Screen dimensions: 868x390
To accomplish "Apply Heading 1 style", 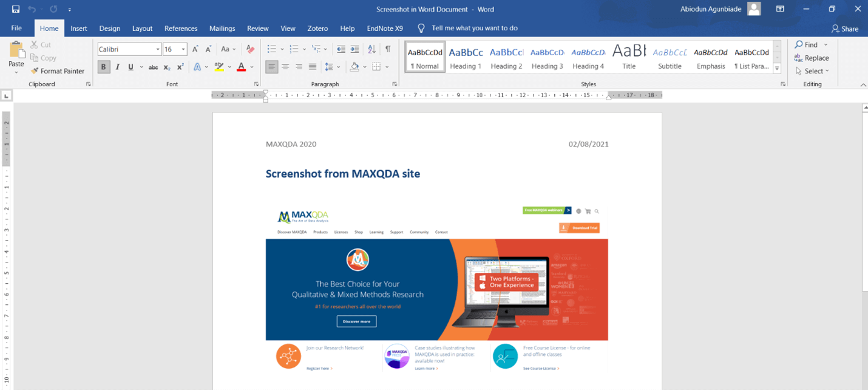I will (x=466, y=57).
